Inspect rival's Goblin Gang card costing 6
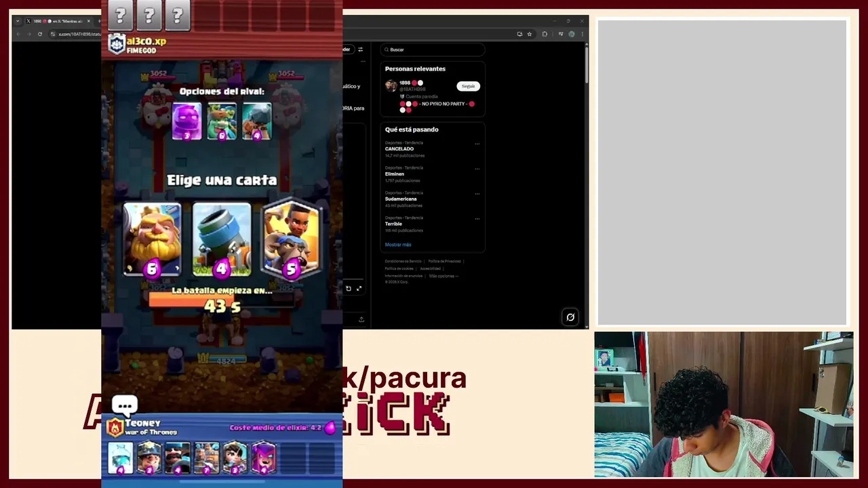The height and width of the screenshot is (488, 868). 222,121
